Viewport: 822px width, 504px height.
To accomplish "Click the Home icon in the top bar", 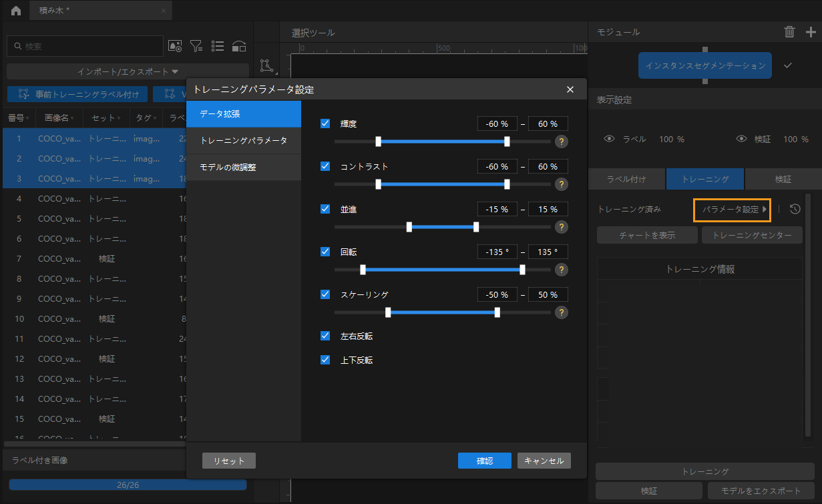I will click(15, 11).
